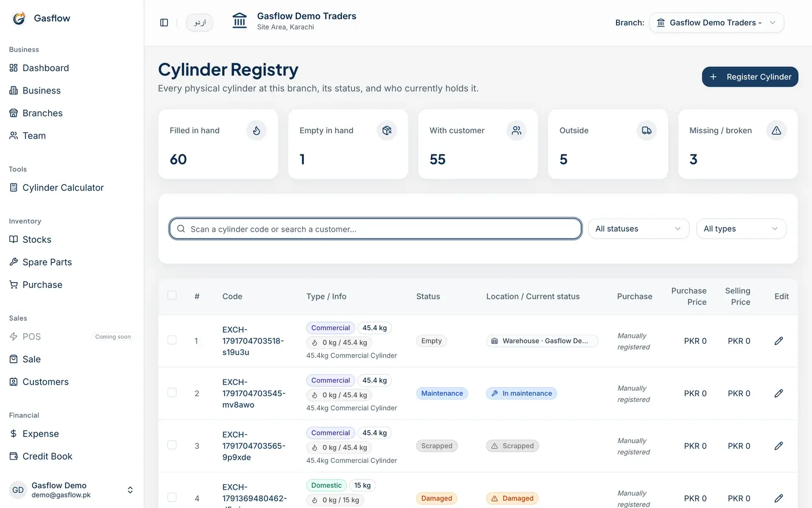
Task: Click the cylinder search input field
Action: (376, 229)
